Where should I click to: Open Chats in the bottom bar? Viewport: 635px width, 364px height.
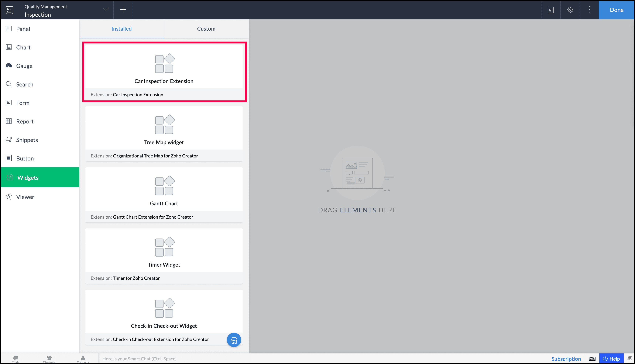[x=15, y=359]
